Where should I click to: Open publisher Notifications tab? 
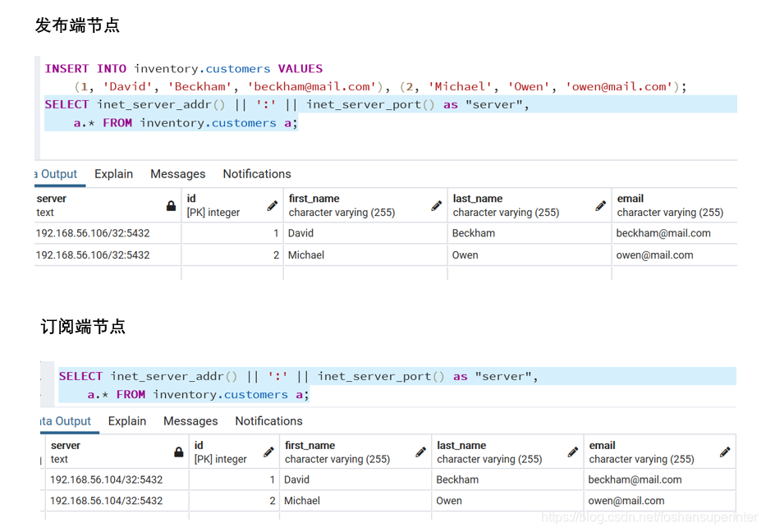pos(257,174)
